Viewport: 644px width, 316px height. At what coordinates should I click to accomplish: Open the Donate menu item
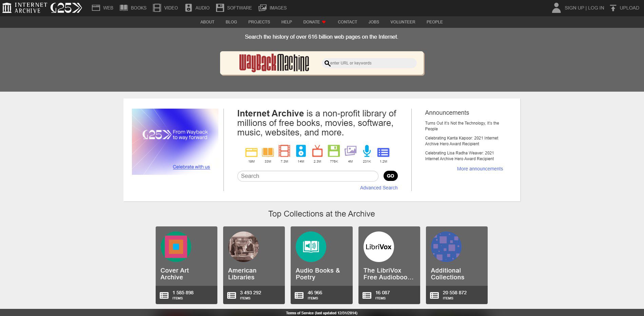pos(311,22)
